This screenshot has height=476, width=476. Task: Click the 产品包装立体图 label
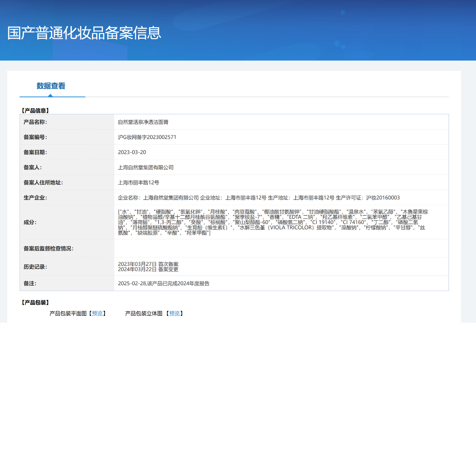pyautogui.click(x=144, y=314)
